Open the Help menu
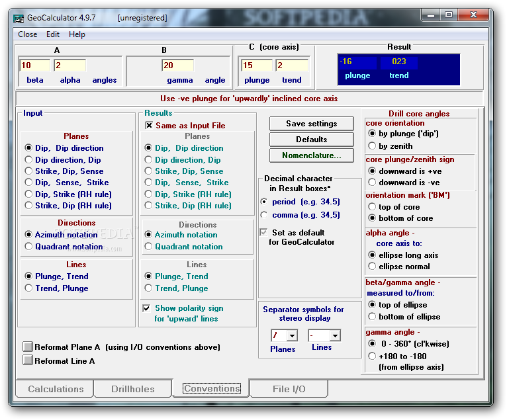The width and height of the screenshot is (507, 420). point(77,34)
